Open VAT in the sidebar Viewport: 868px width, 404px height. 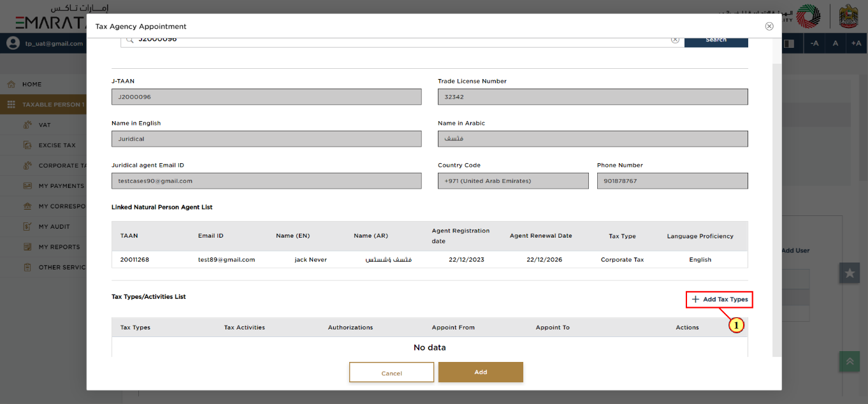point(44,125)
